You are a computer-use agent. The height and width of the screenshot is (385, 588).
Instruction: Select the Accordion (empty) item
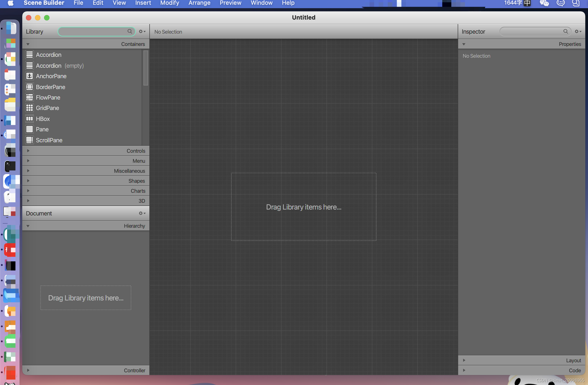(59, 65)
